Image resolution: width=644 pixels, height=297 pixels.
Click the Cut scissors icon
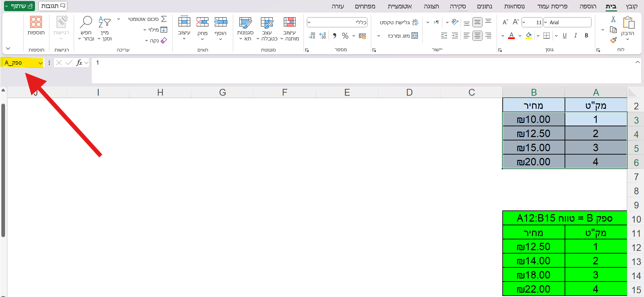613,19
